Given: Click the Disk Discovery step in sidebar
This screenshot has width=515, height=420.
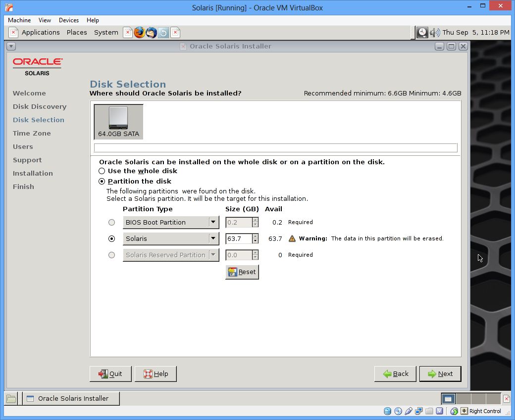Looking at the screenshot, I should coord(40,107).
